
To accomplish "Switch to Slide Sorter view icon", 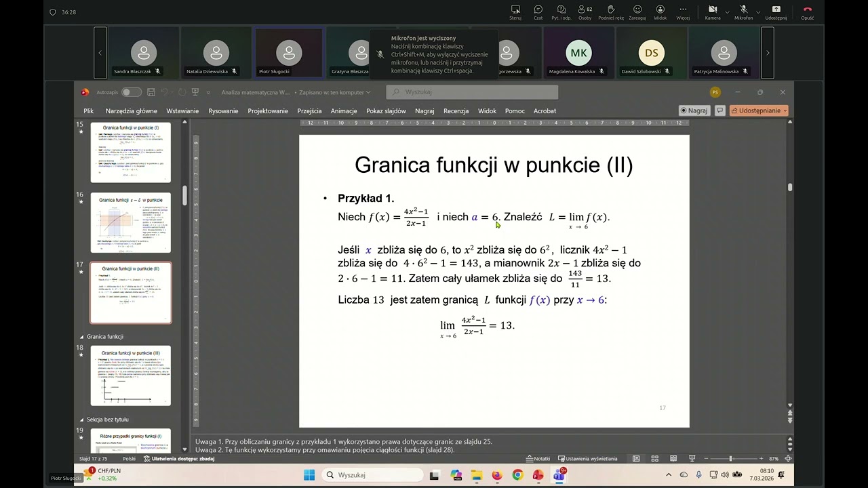I will pyautogui.click(x=655, y=459).
